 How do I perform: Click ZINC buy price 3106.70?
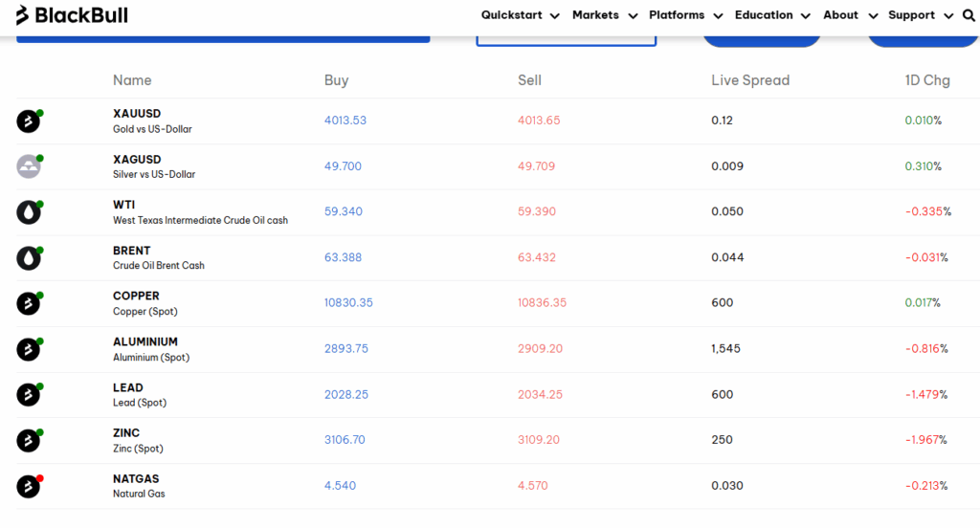(345, 440)
